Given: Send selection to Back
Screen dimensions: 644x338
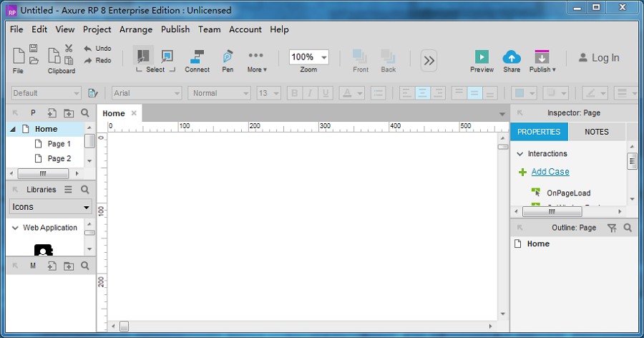Looking at the screenshot, I should (x=388, y=61).
